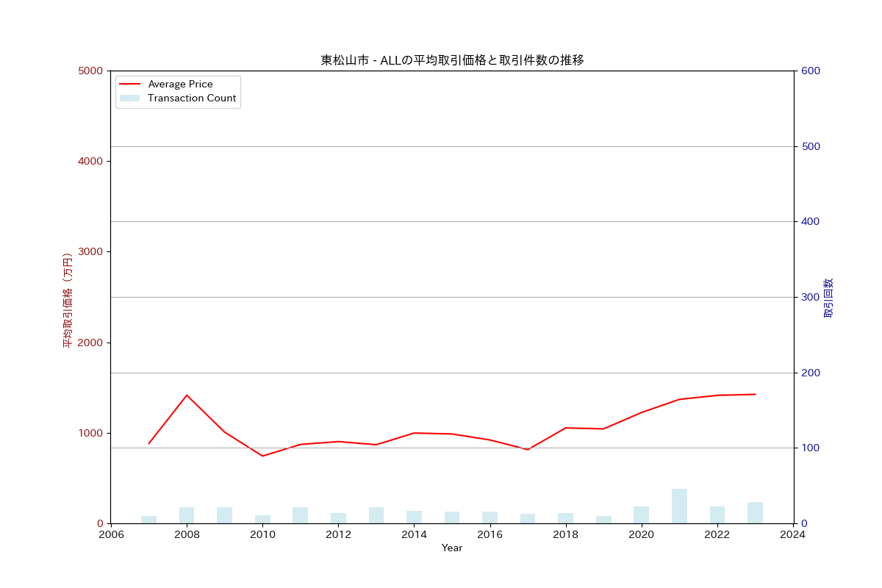This screenshot has height=588, width=882.
Task: Click the red Average Price legend line
Action: [x=129, y=85]
